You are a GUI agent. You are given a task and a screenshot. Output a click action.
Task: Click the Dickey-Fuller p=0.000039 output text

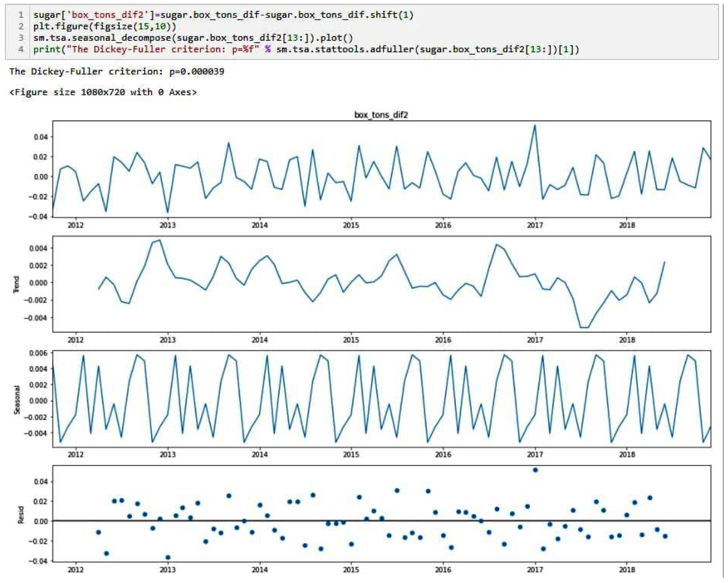click(x=117, y=72)
